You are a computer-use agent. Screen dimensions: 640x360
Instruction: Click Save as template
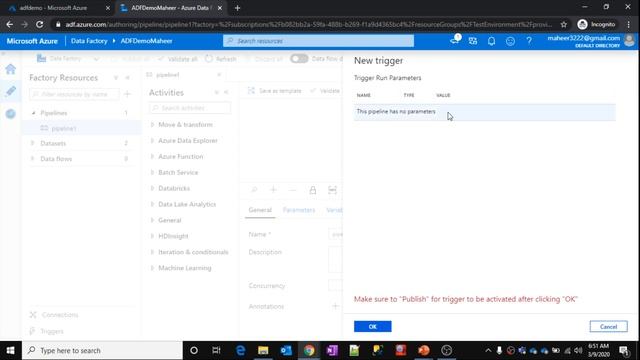click(274, 91)
